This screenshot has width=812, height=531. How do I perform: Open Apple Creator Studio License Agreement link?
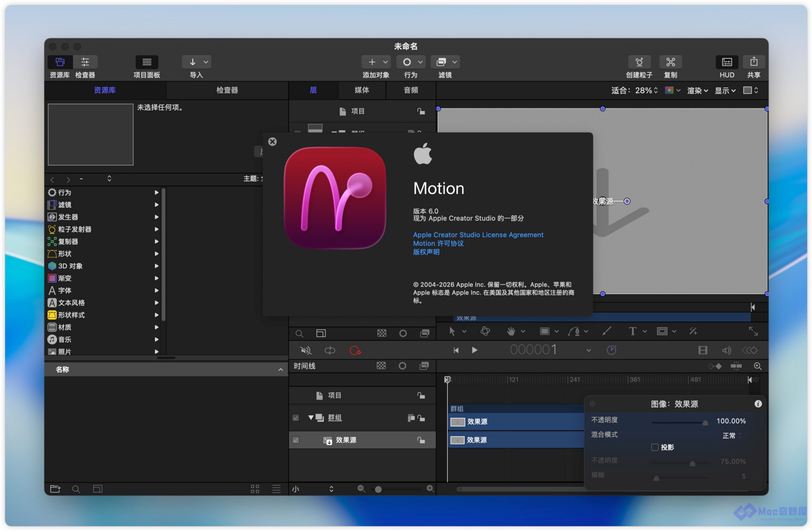coord(478,235)
